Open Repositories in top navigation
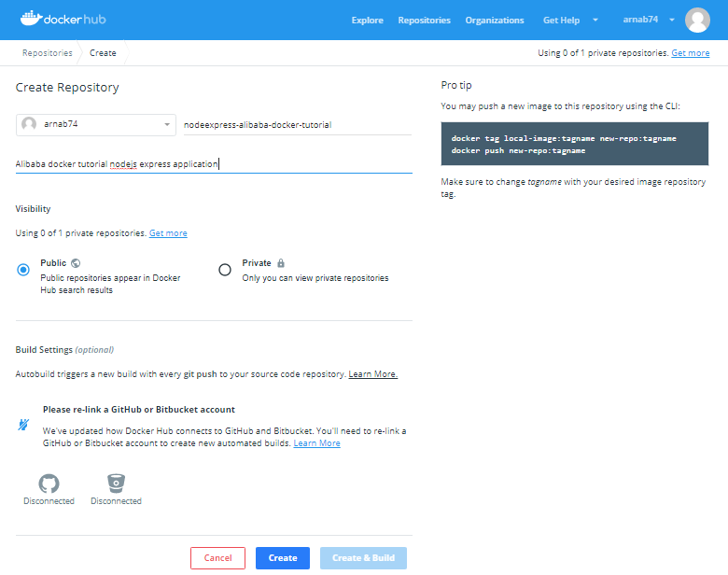The image size is (728, 575). 425,21
